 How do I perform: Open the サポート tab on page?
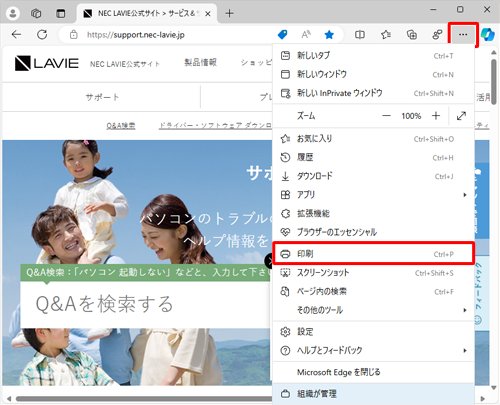[x=102, y=97]
